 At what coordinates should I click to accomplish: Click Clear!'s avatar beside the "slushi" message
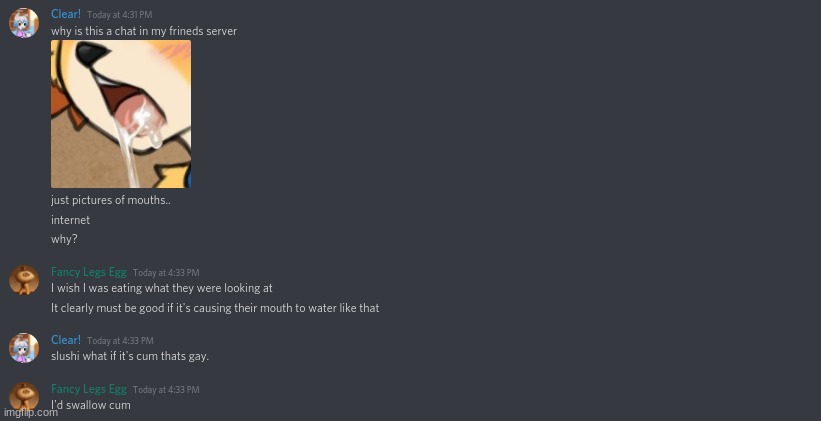pyautogui.click(x=24, y=348)
